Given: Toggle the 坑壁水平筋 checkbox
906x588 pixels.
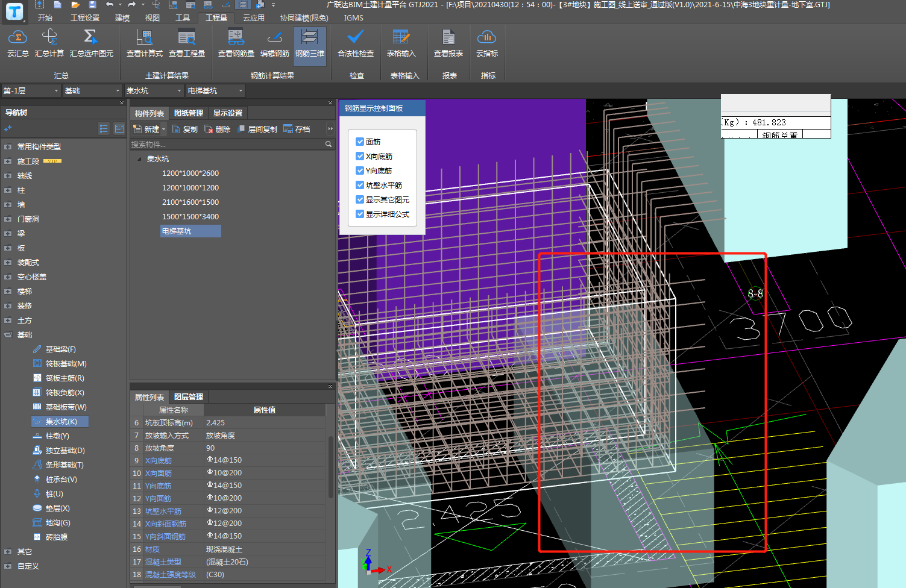Looking at the screenshot, I should [360, 185].
